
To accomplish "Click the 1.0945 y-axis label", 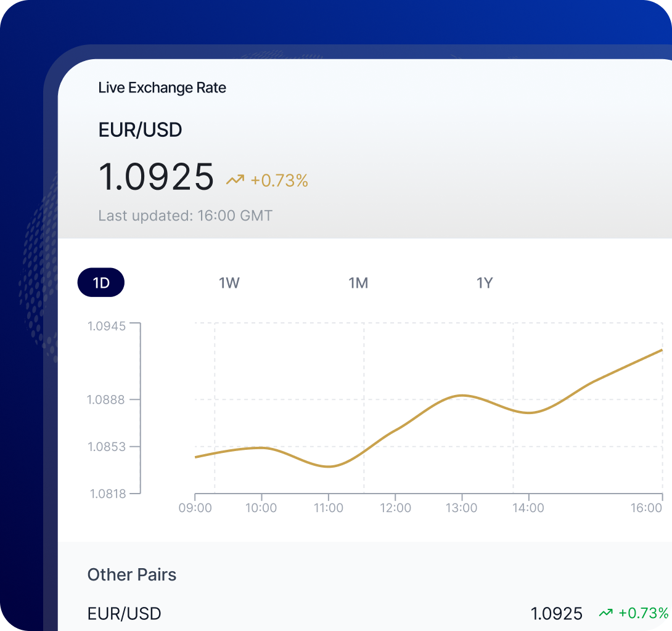I will [x=107, y=325].
